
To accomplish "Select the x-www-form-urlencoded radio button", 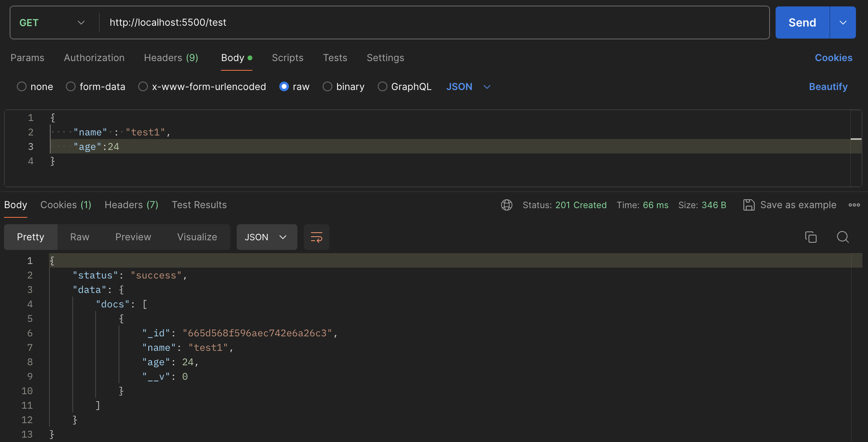I will (x=143, y=87).
